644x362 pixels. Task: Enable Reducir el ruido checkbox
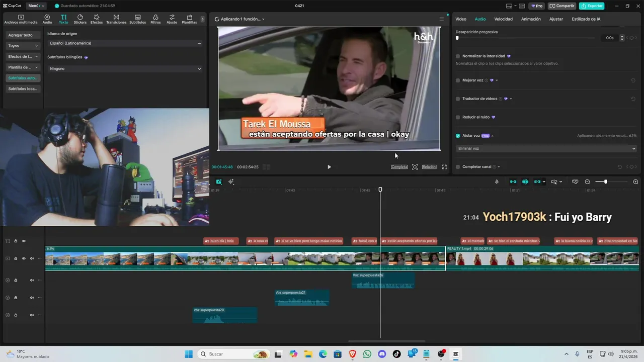click(458, 117)
